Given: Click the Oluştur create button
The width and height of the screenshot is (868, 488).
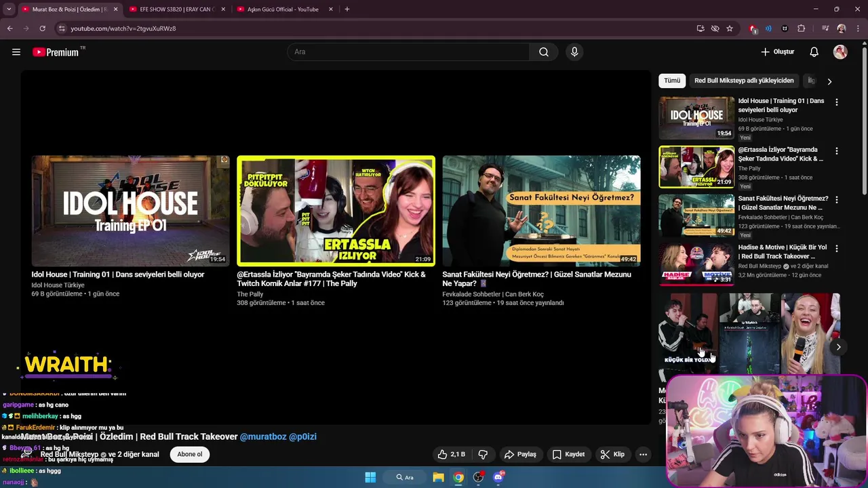Looking at the screenshot, I should coord(777,52).
